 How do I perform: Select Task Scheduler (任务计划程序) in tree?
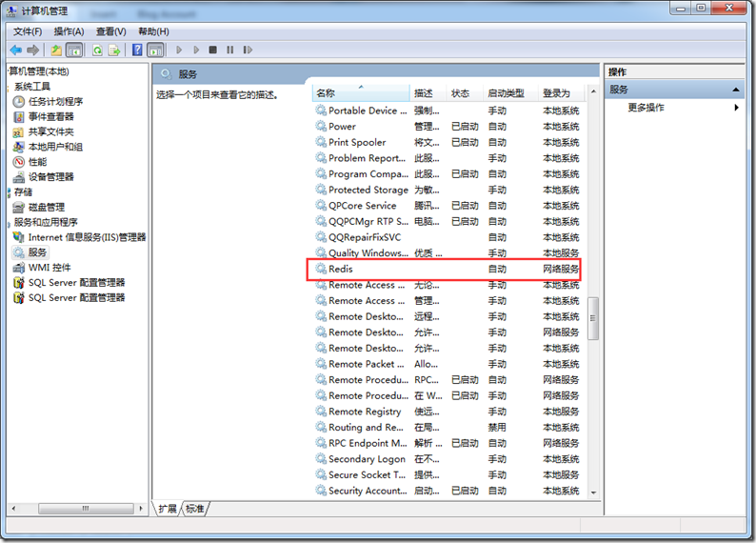pyautogui.click(x=48, y=101)
